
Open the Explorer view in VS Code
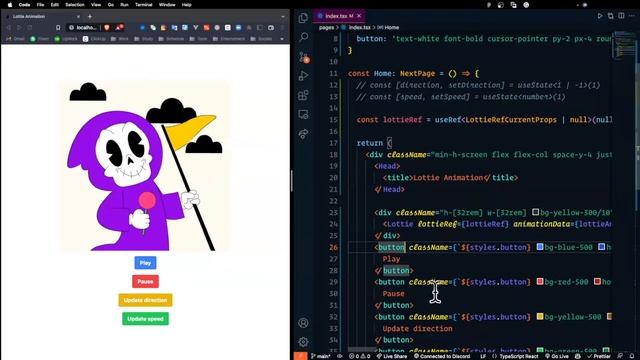click(303, 18)
